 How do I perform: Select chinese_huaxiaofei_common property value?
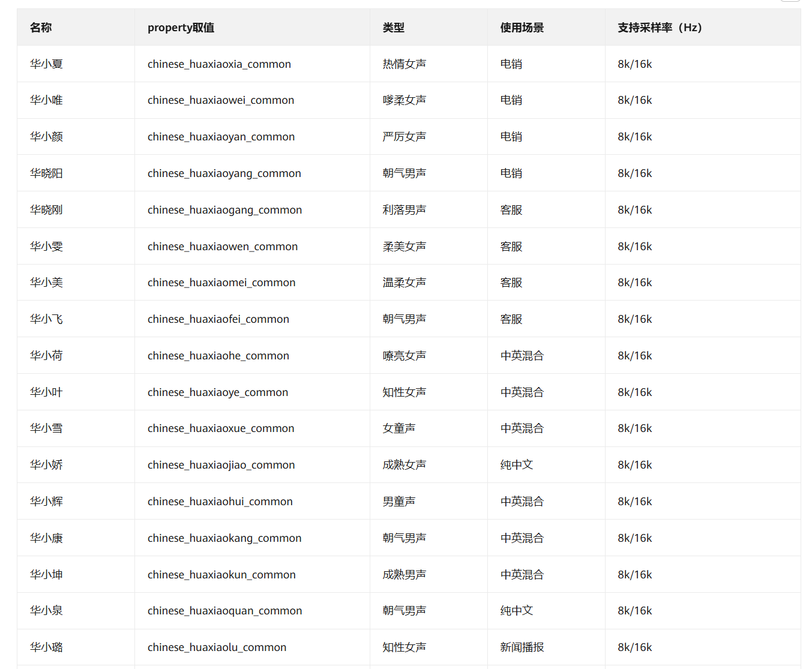pyautogui.click(x=218, y=319)
